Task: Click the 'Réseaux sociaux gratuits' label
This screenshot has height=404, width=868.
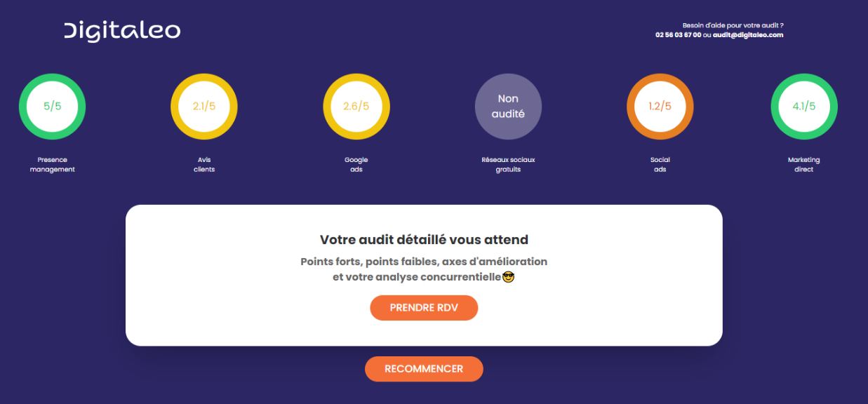Action: coord(509,165)
